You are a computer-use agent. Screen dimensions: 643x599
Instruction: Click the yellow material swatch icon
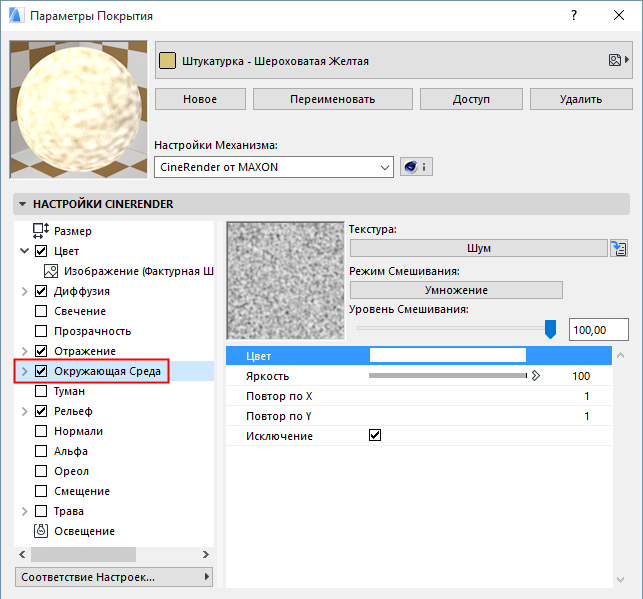[167, 61]
